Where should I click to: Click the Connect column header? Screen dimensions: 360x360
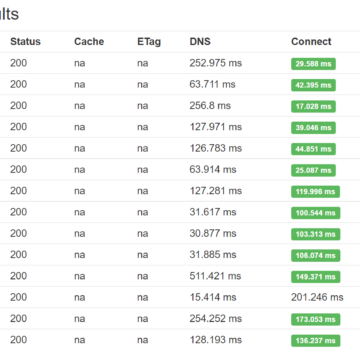311,42
